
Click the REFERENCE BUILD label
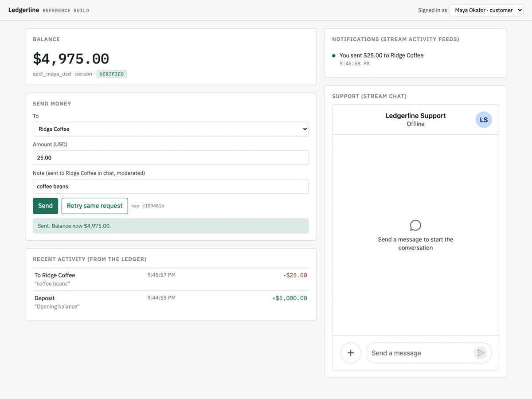66,11
